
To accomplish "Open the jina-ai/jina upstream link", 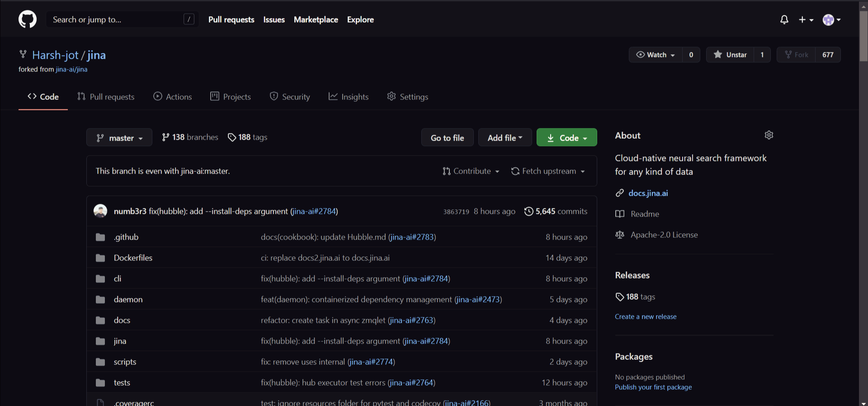I will pos(71,69).
